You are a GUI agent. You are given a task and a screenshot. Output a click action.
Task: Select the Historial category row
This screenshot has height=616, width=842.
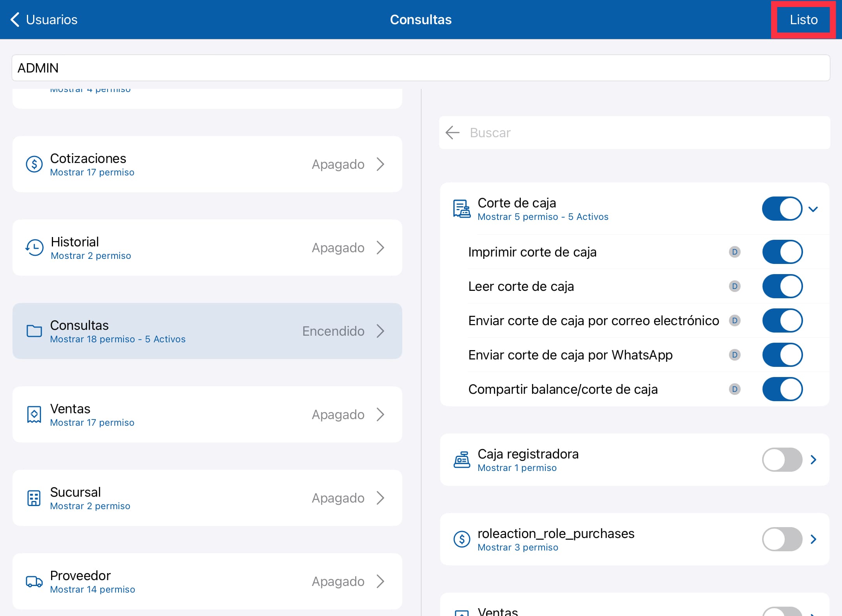point(207,248)
